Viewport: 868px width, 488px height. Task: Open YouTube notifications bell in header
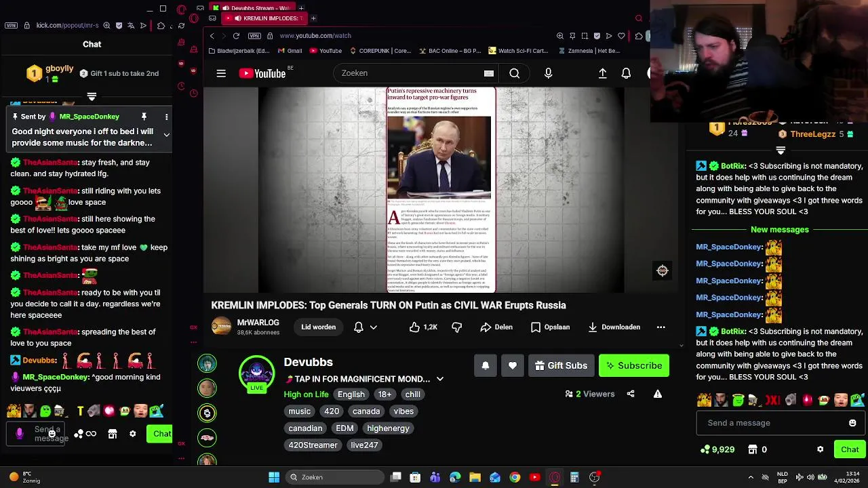click(627, 73)
